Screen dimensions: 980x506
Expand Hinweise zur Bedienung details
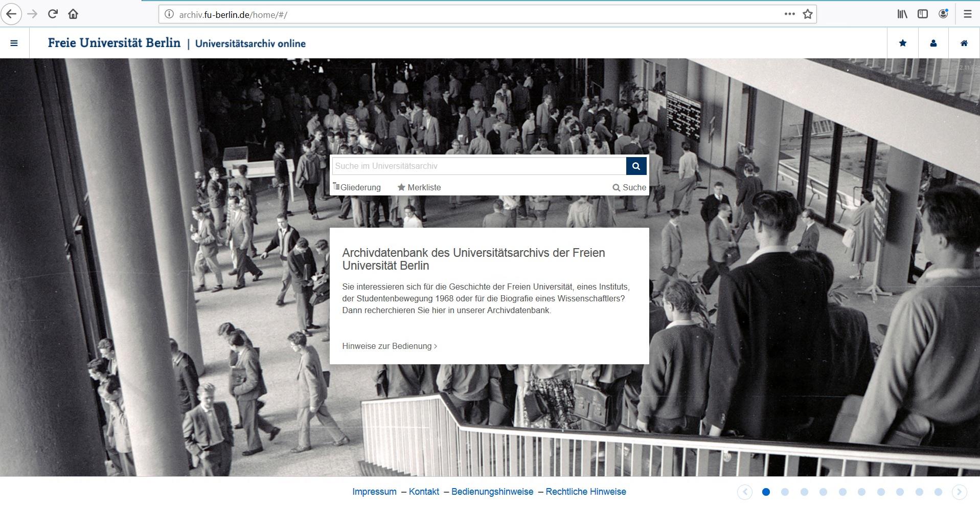click(x=389, y=346)
